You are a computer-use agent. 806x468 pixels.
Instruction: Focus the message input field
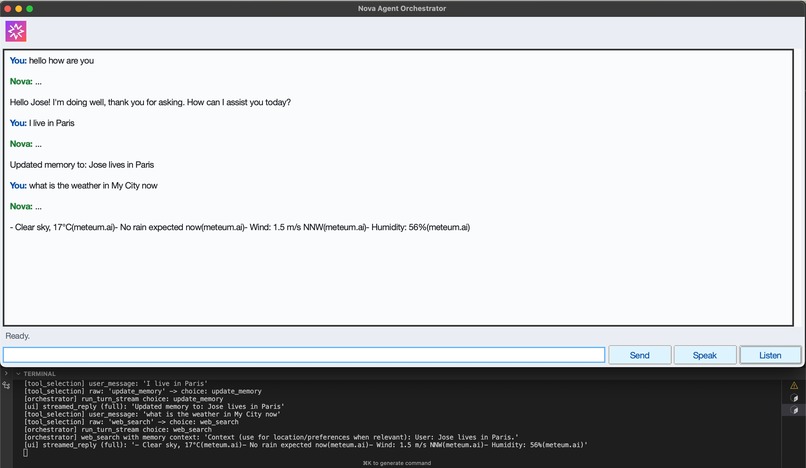click(304, 355)
